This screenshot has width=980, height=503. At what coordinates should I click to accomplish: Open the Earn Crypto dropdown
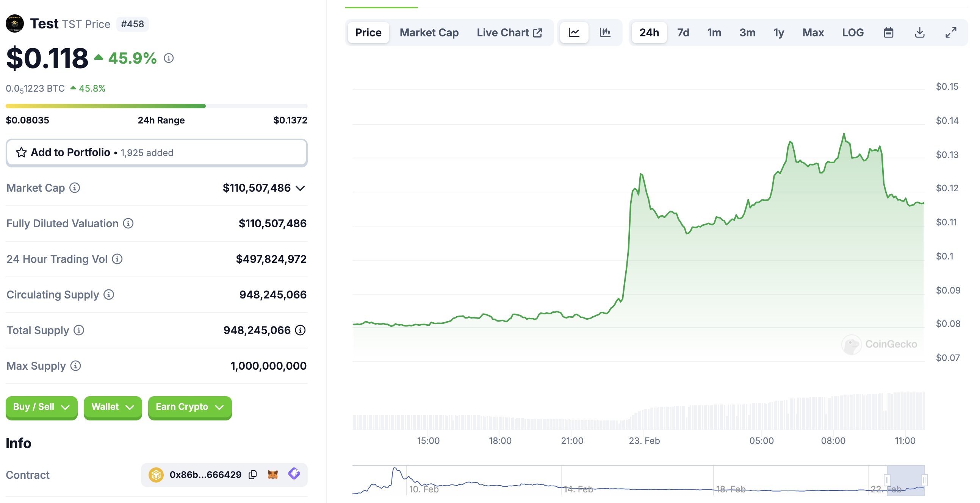(x=189, y=407)
